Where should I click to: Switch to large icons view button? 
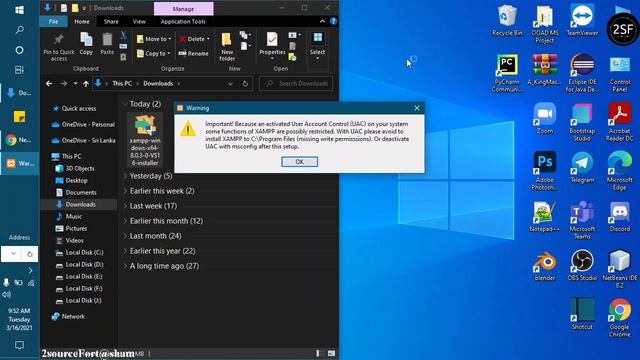(331, 353)
